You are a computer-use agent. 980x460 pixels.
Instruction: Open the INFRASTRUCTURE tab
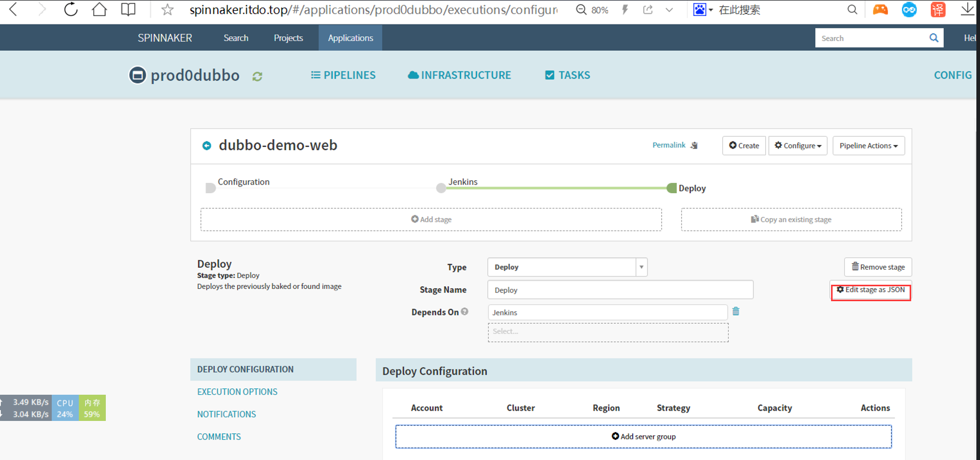coord(459,75)
